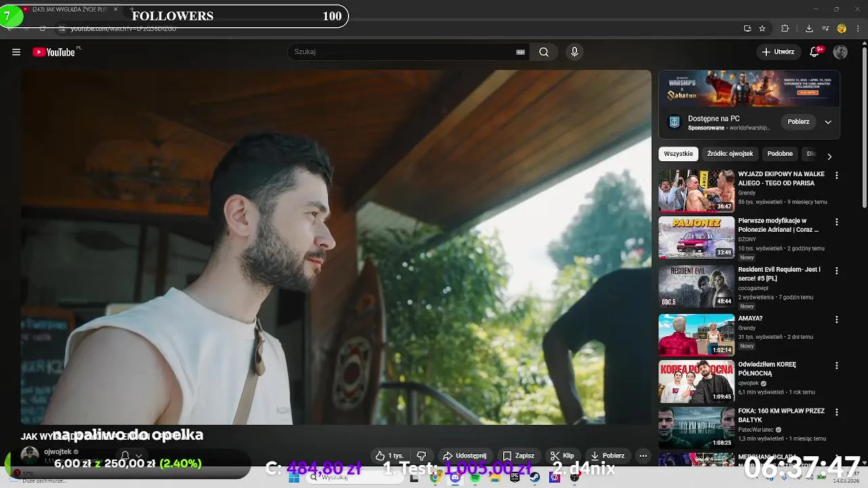The height and width of the screenshot is (488, 868).
Task: Open File Explorer from the taskbar
Action: (495, 477)
